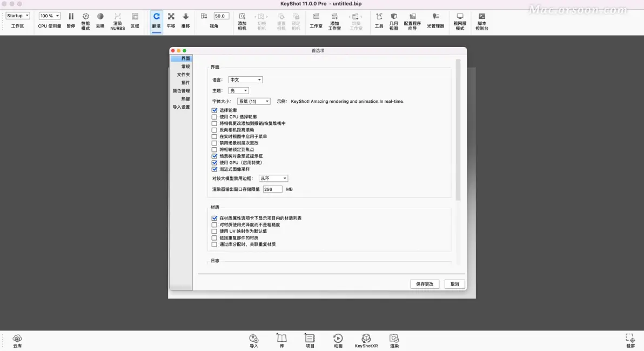Select the 颜色管理 preferences tab
The image size is (644, 351).
[181, 91]
